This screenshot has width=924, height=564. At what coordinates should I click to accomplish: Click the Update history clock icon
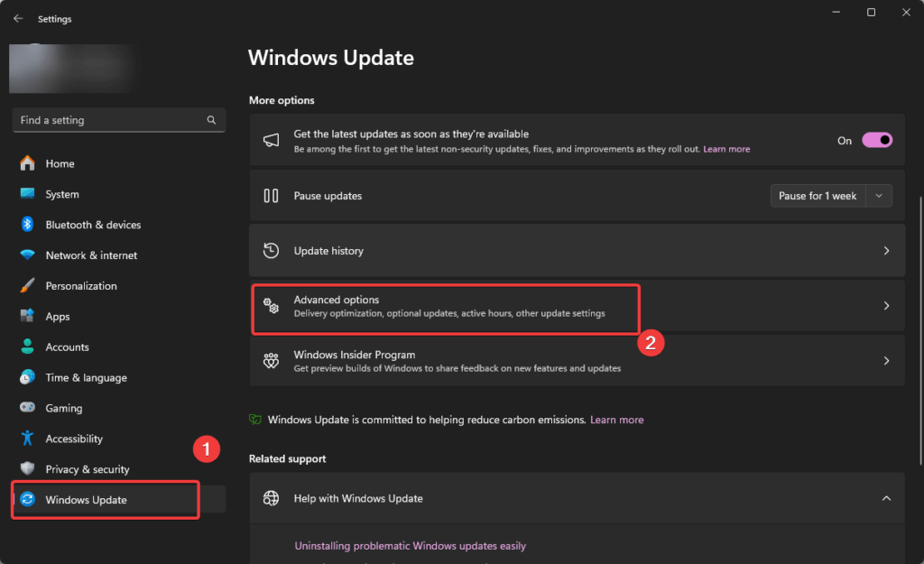click(271, 251)
